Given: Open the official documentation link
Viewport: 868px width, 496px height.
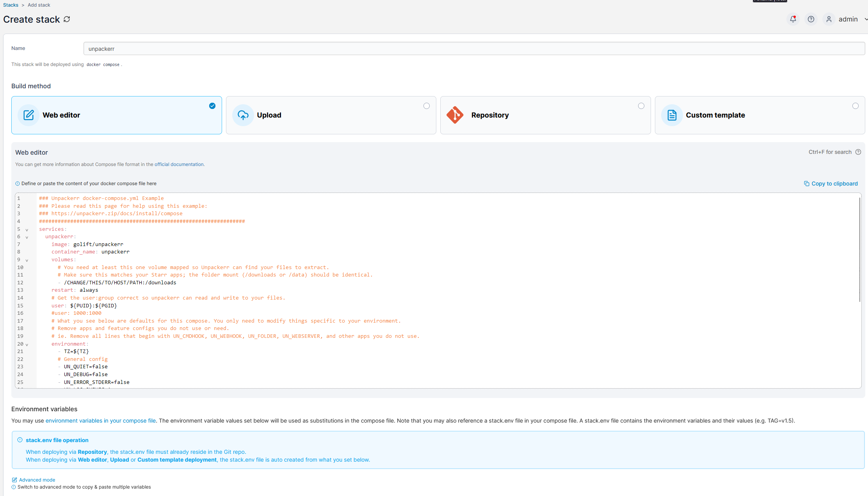Looking at the screenshot, I should click(x=179, y=164).
